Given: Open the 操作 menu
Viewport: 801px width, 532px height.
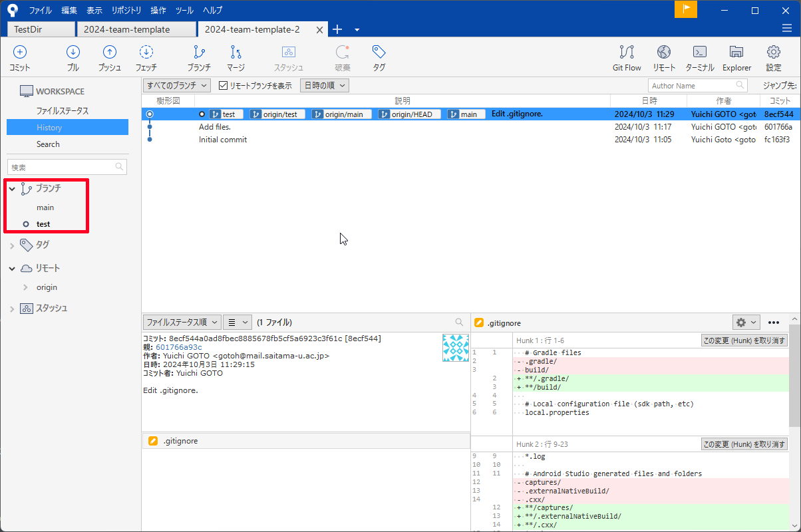Looking at the screenshot, I should pos(158,10).
